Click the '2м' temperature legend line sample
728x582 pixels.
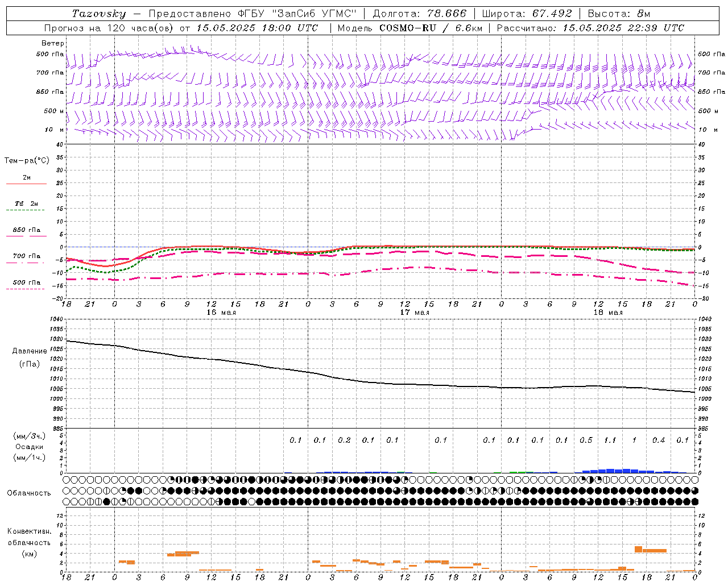coord(26,184)
